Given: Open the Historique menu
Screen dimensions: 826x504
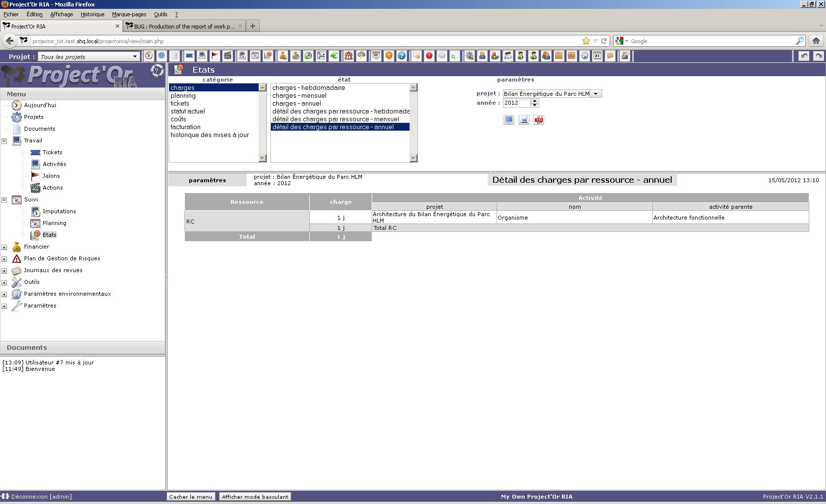Looking at the screenshot, I should click(x=92, y=14).
